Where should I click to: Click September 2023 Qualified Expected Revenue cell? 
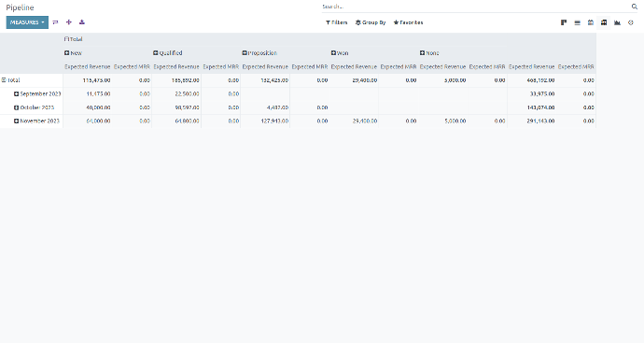pyautogui.click(x=176, y=93)
